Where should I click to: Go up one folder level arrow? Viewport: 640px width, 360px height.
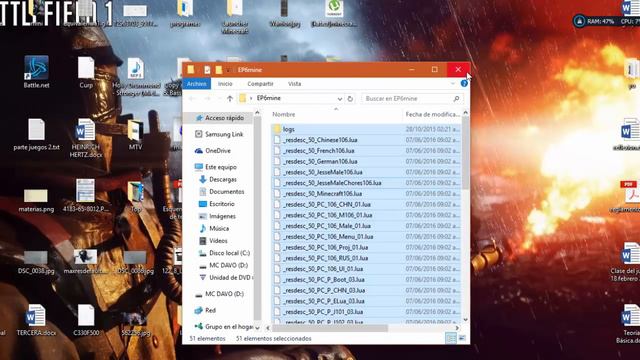[x=230, y=98]
